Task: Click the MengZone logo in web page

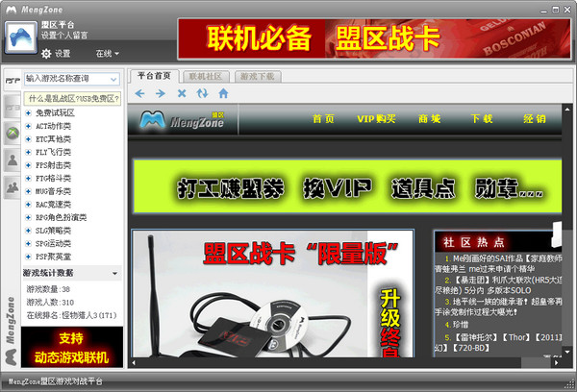Action: (182, 119)
